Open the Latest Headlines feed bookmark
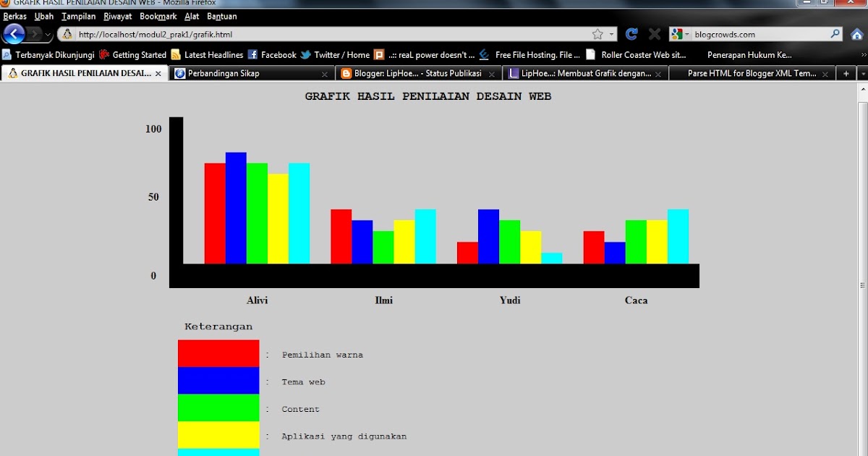Screen dimensions: 868x456 tap(207, 54)
